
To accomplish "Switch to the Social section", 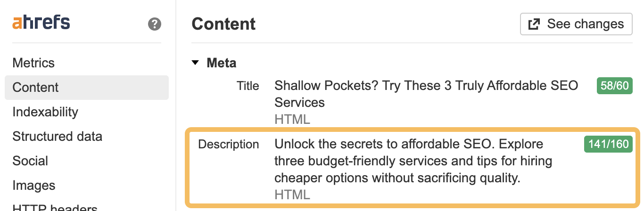I will 29,161.
